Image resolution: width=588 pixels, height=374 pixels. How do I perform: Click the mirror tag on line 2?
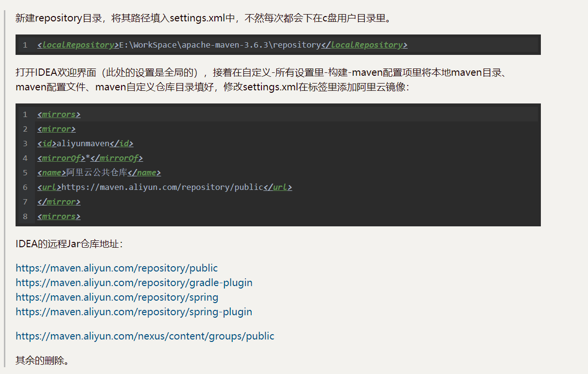pyautogui.click(x=56, y=129)
